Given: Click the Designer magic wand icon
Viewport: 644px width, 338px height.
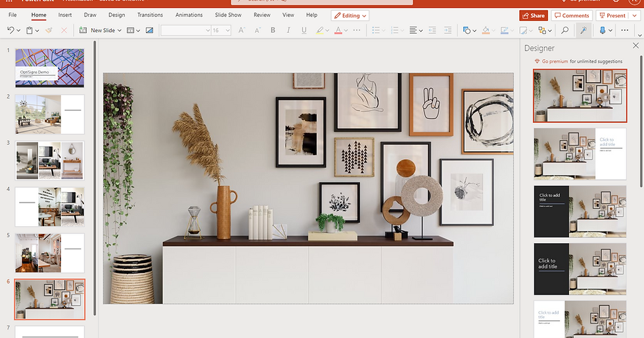Looking at the screenshot, I should [583, 30].
